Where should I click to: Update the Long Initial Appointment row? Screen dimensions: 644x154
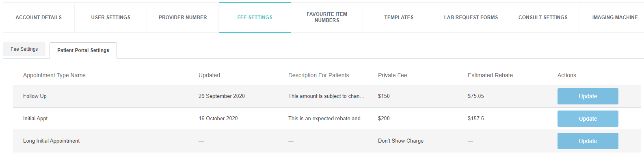coord(588,141)
